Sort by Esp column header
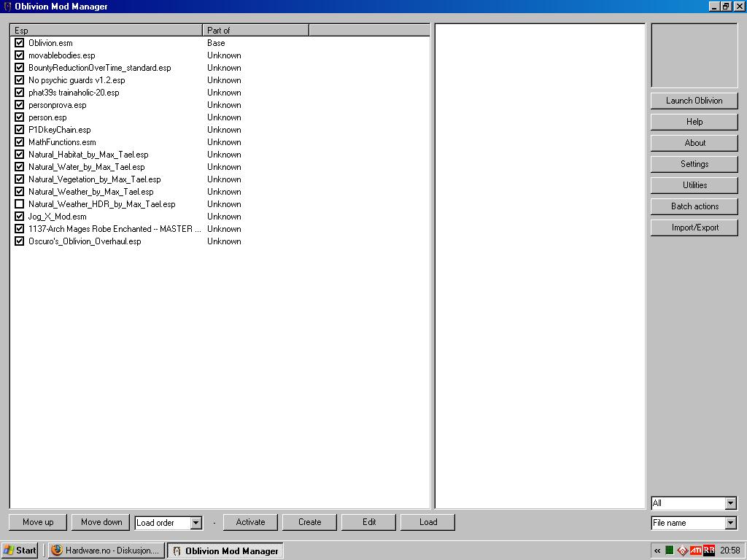The width and height of the screenshot is (747, 560). (x=107, y=30)
